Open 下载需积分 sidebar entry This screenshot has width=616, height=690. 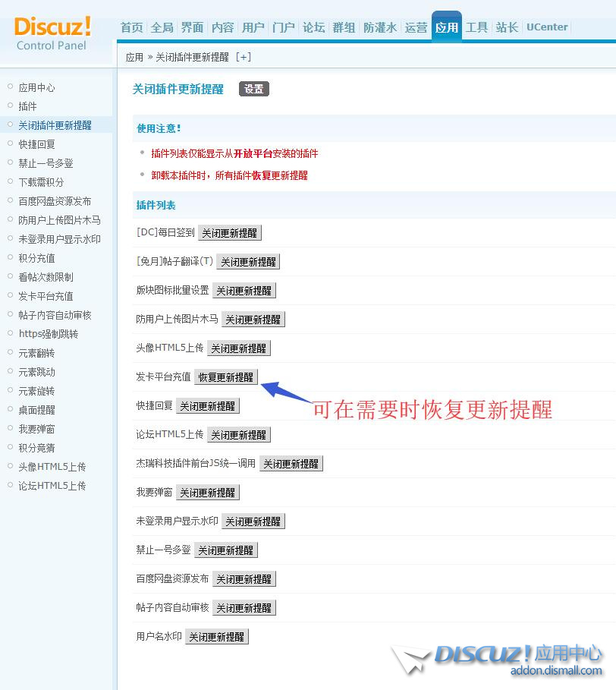pos(41,182)
